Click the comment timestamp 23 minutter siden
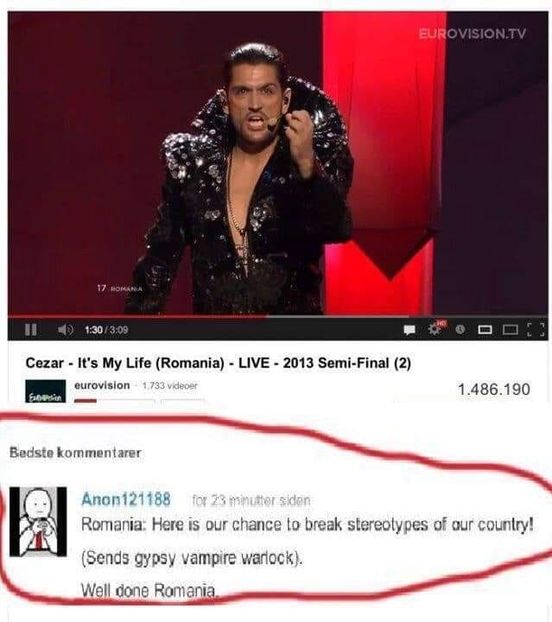Viewport: 552px width, 622px height. coord(251,501)
